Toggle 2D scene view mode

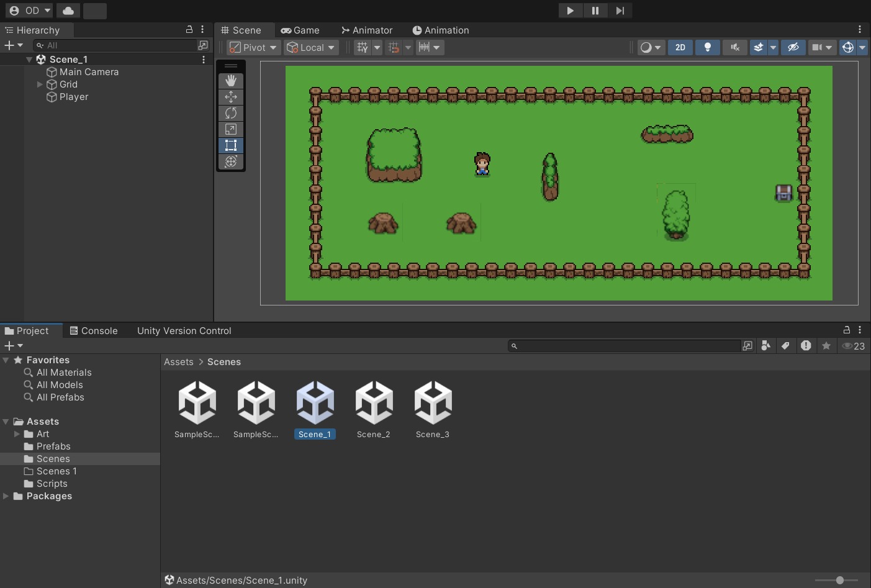coord(680,47)
